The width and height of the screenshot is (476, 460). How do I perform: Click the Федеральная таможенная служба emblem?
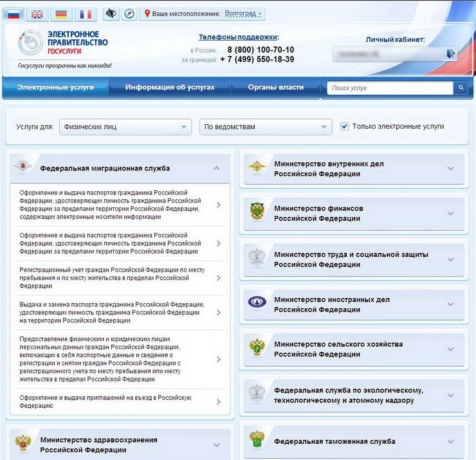(x=257, y=439)
